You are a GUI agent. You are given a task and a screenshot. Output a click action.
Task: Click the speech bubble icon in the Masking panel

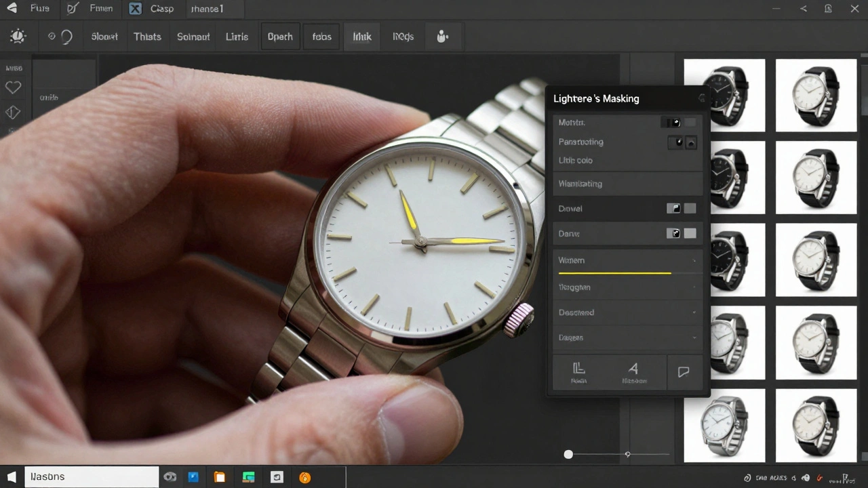pos(684,371)
